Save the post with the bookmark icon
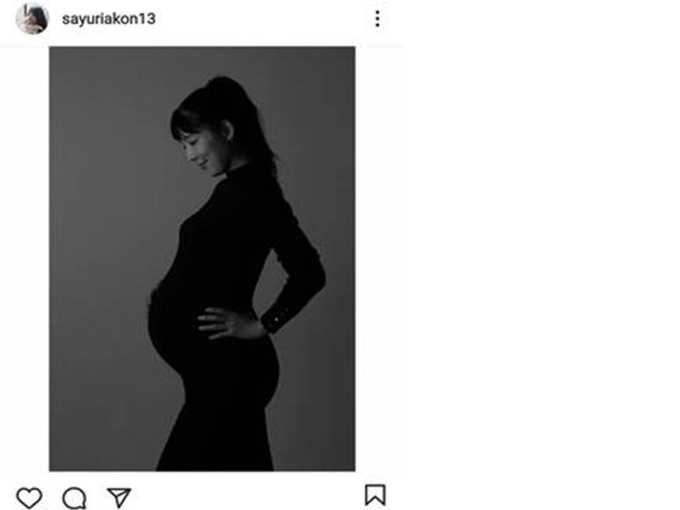This screenshot has width=680, height=510. (x=375, y=495)
